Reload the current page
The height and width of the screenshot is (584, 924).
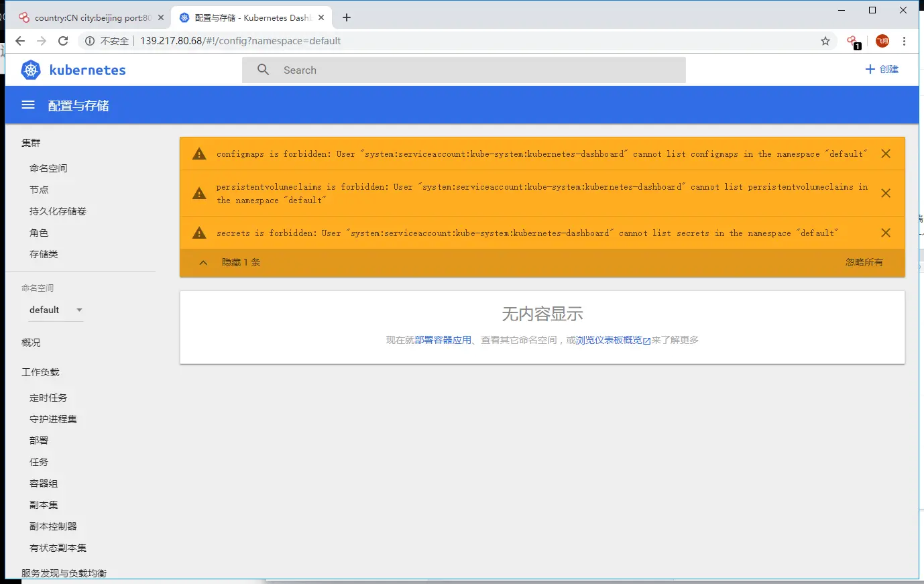(x=63, y=41)
